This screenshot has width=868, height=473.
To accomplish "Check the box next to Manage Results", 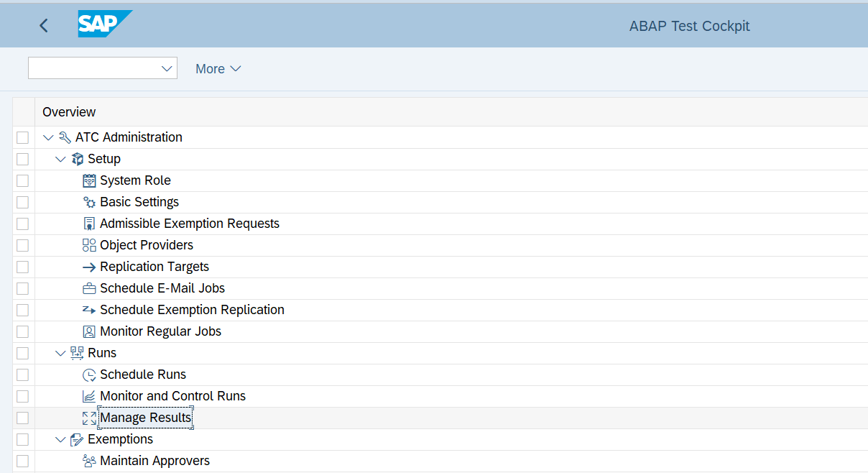I will pyautogui.click(x=22, y=418).
